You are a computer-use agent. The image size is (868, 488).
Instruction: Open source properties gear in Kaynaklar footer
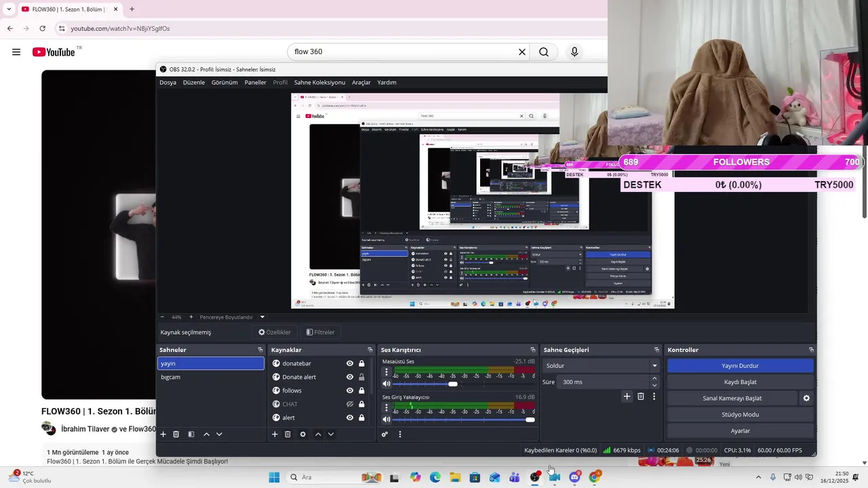coord(302,434)
